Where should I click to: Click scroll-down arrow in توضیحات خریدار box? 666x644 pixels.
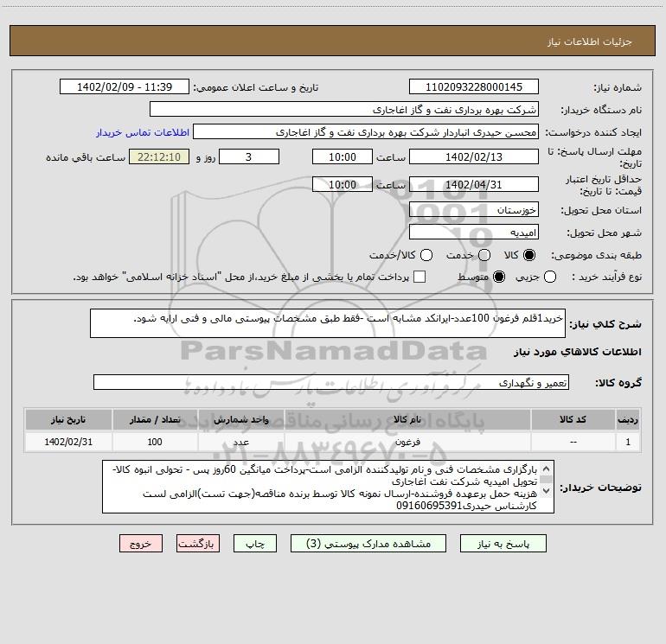[547, 490]
